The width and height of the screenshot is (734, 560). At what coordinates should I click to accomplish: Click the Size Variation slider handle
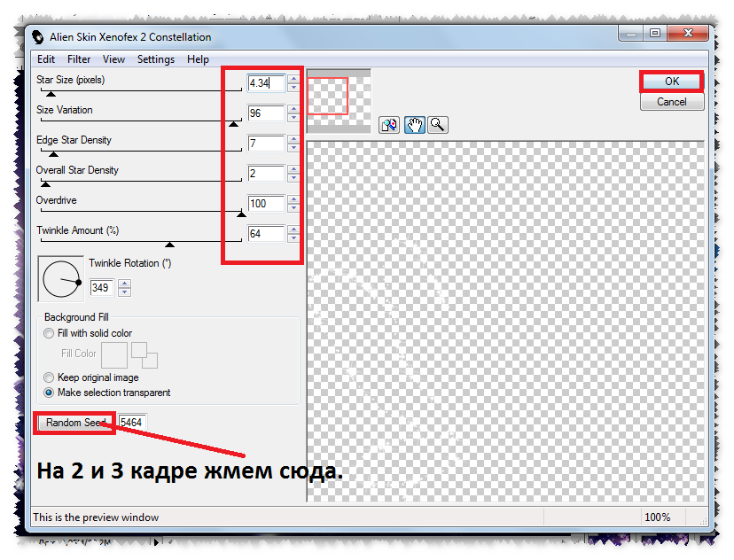click(234, 124)
